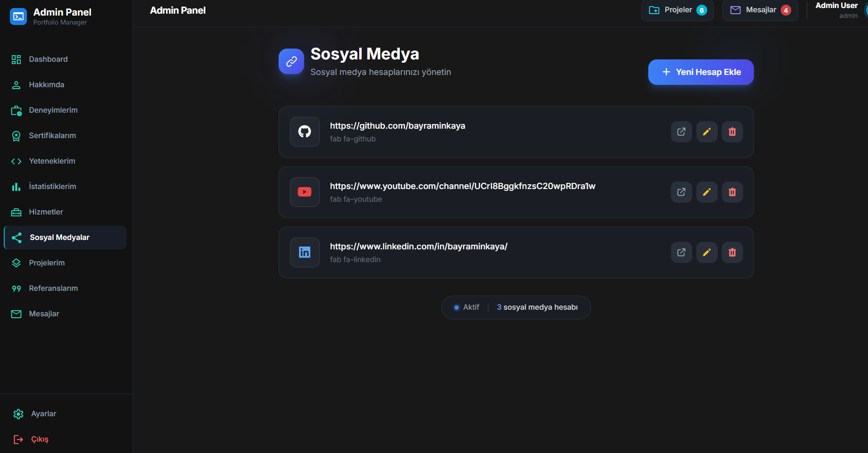Open the Deneyimlerim menu item
Image resolution: width=868 pixels, height=453 pixels.
[x=65, y=110]
